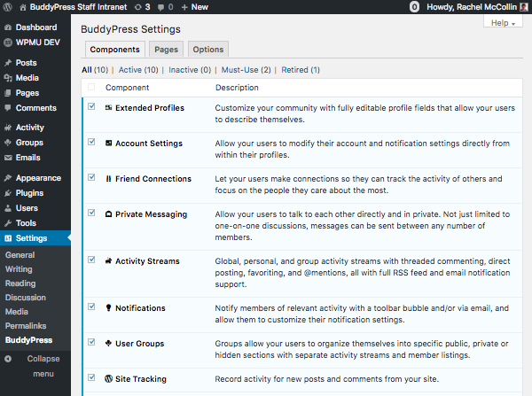Switch to the Components tab
This screenshot has height=396, width=532.
tap(115, 50)
